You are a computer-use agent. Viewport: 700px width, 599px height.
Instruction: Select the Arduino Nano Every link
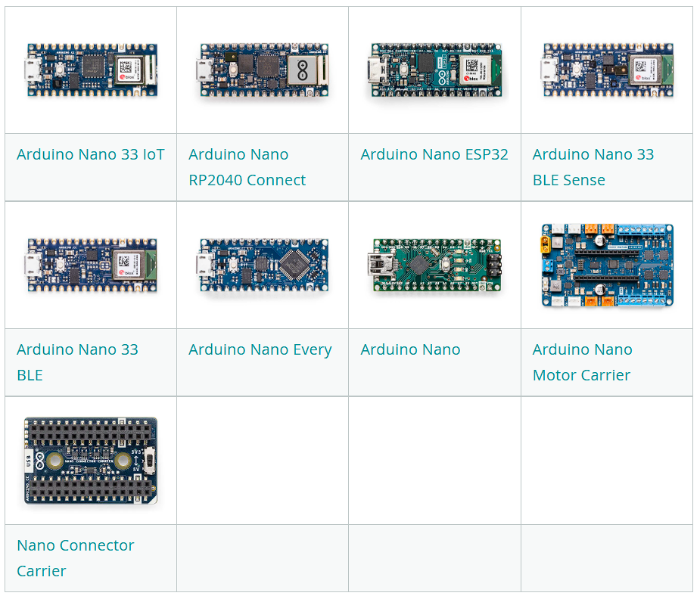[260, 349]
